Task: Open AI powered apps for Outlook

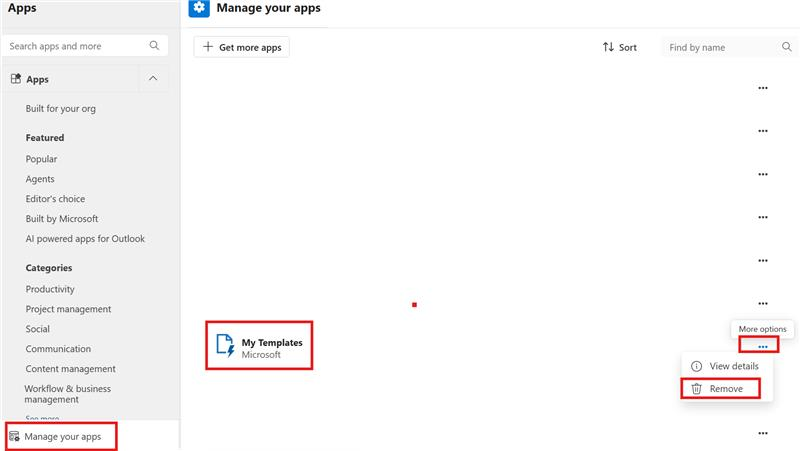Action: point(85,239)
